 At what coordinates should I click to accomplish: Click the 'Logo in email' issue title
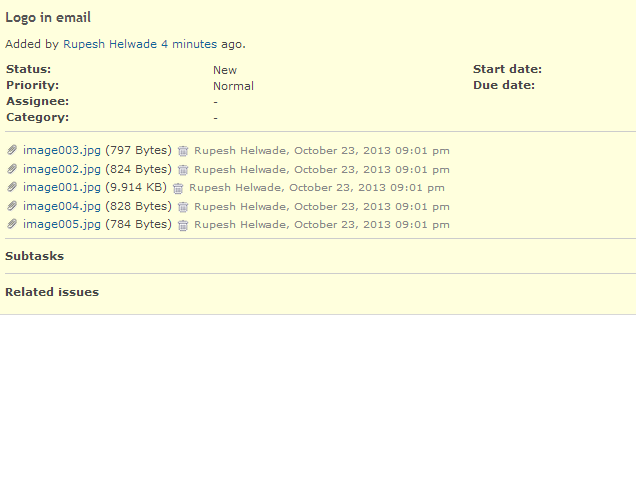pyautogui.click(x=48, y=18)
